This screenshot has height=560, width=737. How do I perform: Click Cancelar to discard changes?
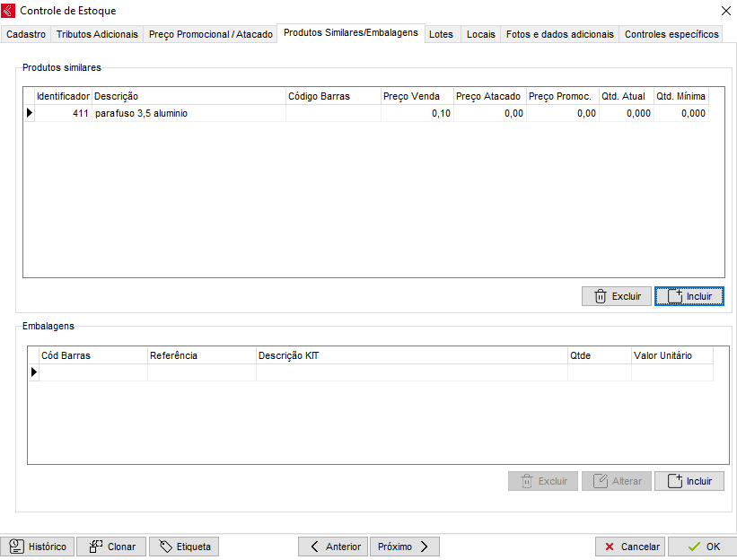pyautogui.click(x=630, y=547)
